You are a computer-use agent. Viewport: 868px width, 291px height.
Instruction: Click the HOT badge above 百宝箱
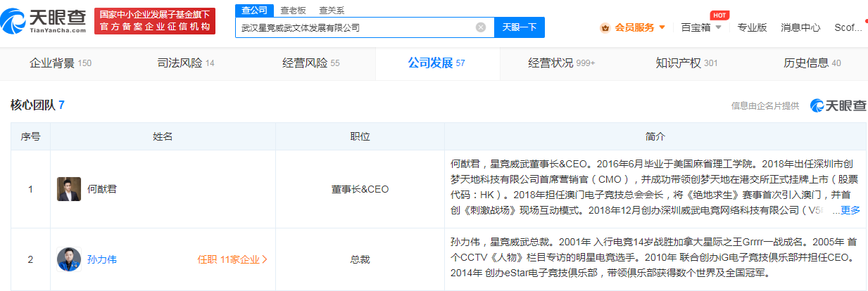coord(719,15)
